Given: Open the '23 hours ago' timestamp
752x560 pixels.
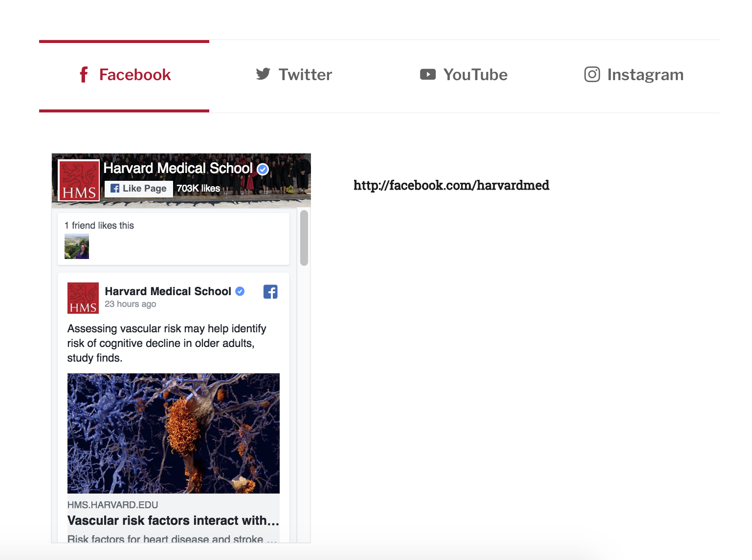Looking at the screenshot, I should [131, 304].
